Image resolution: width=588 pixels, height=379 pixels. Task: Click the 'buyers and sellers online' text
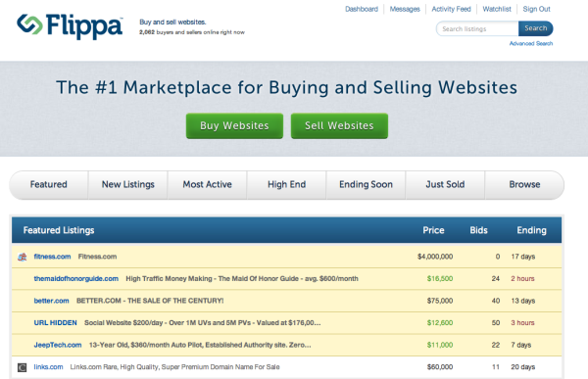pos(192,32)
